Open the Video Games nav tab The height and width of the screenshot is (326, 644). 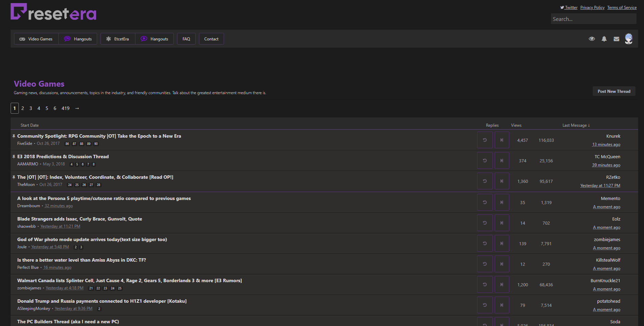36,39
